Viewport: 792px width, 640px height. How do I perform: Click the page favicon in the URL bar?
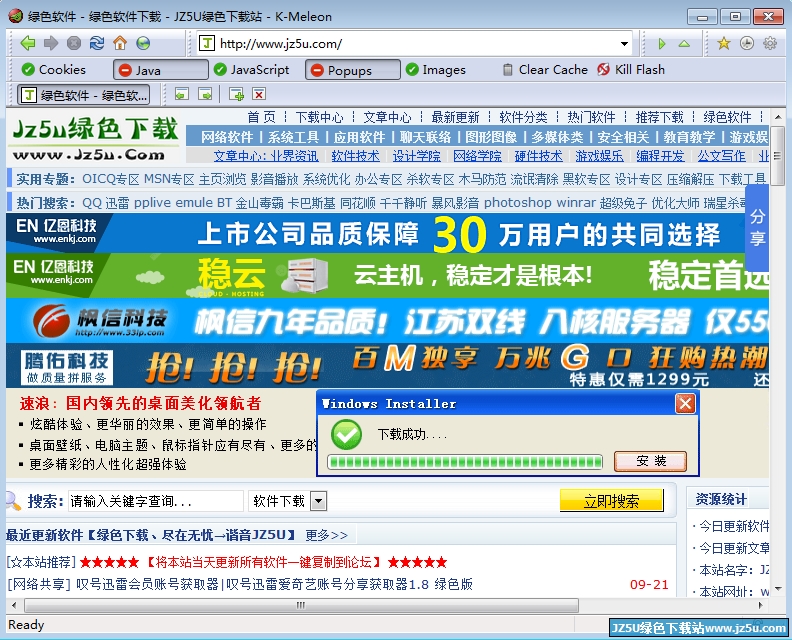coord(206,43)
